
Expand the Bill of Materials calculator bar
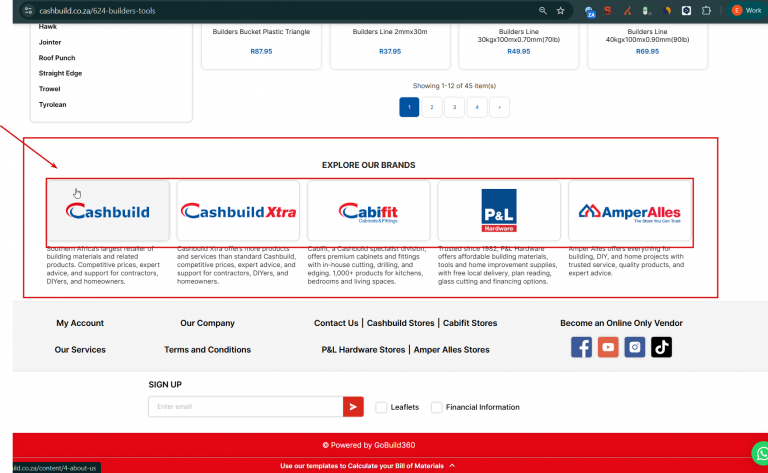coord(367,466)
